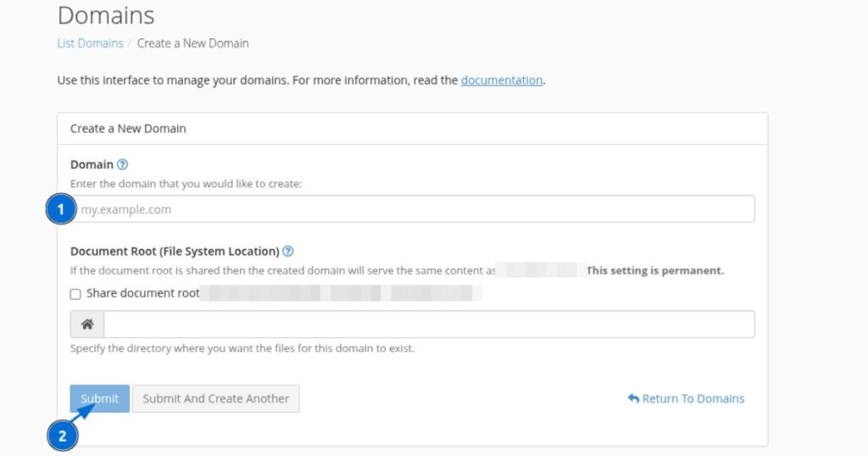Enable the Share document root checkbox
Screen dimensions: 868x456
tap(75, 294)
